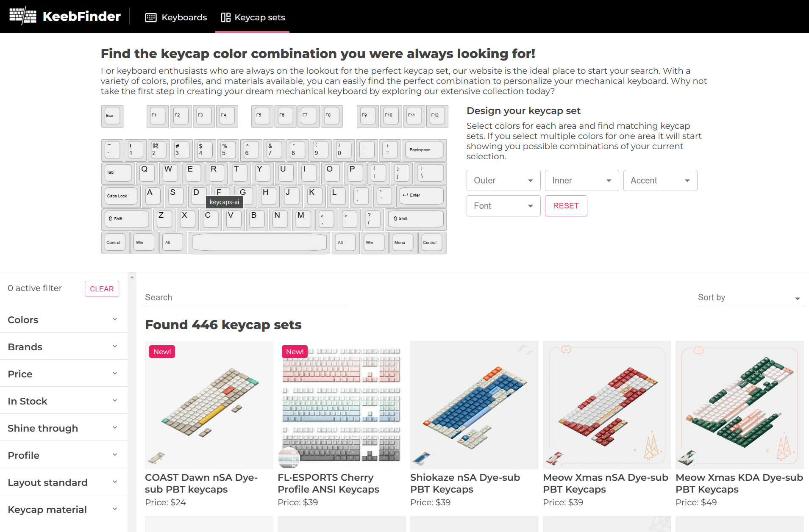Click the Caps Lock keycap on the preview

(x=121, y=197)
